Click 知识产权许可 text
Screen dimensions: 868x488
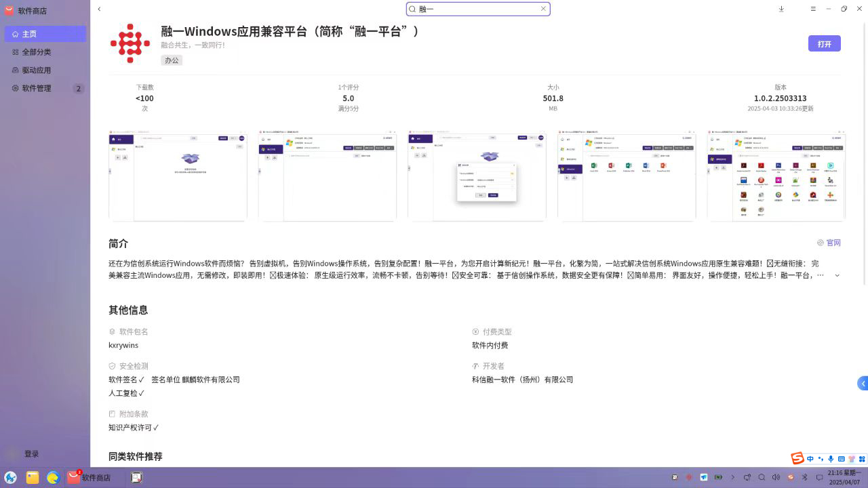(x=130, y=428)
